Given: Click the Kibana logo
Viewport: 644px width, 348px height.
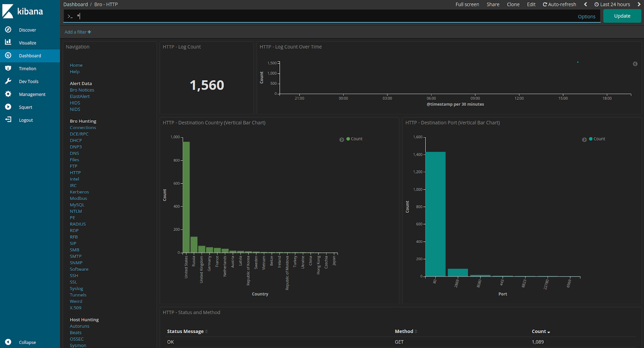Looking at the screenshot, I should click(x=23, y=11).
